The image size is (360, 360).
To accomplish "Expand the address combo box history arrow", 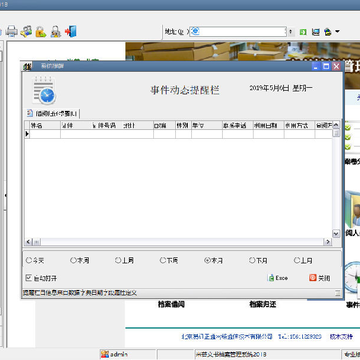I will [291, 32].
